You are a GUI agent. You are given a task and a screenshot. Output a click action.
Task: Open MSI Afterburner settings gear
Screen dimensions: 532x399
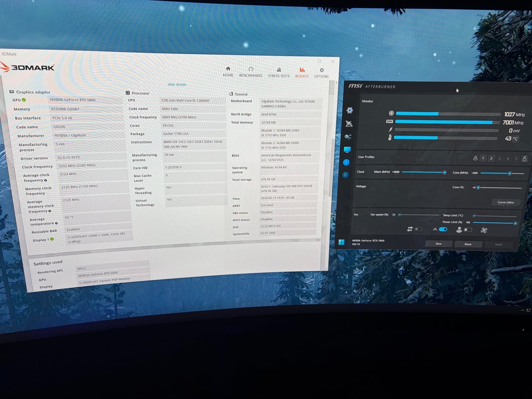pos(349,110)
